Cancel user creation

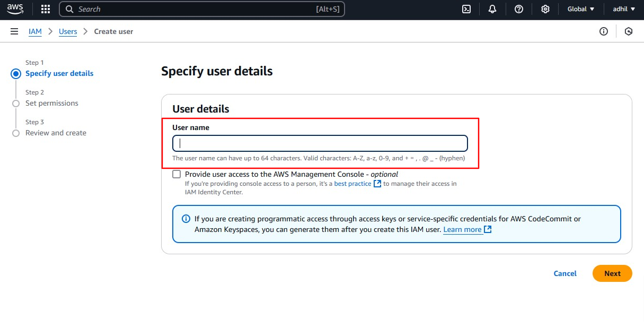click(x=565, y=273)
